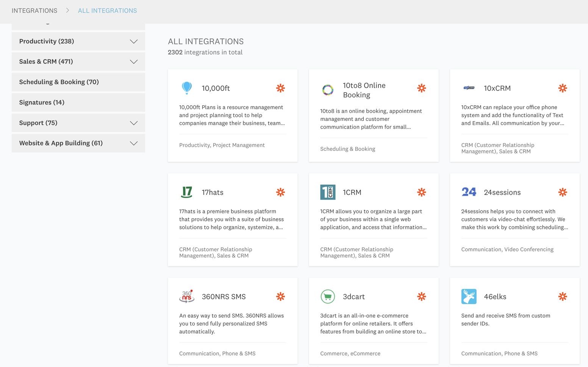This screenshot has width=588, height=367.
Task: Expand the Productivity (238) category chevron
Action: (134, 41)
